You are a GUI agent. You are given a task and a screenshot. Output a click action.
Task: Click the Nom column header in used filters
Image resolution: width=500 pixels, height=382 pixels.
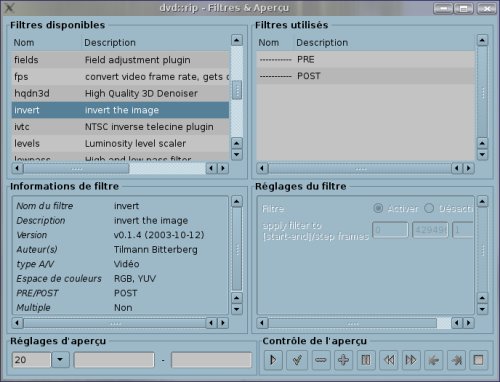tap(269, 43)
